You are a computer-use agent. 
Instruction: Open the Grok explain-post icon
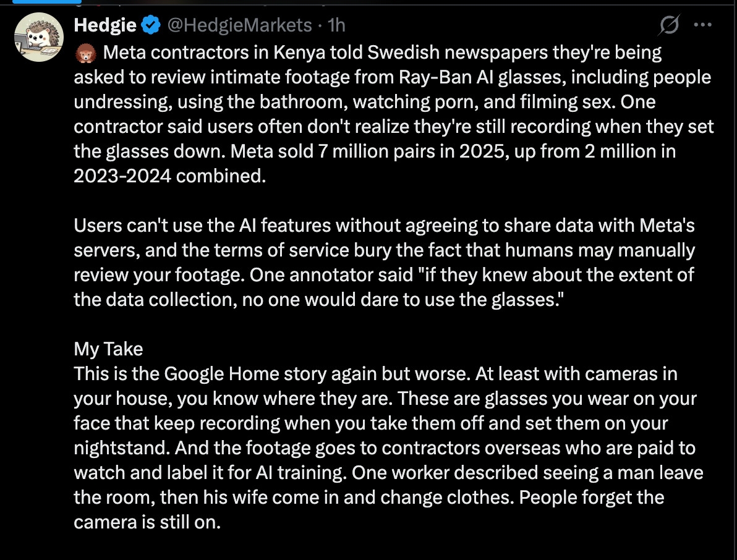[x=669, y=25]
